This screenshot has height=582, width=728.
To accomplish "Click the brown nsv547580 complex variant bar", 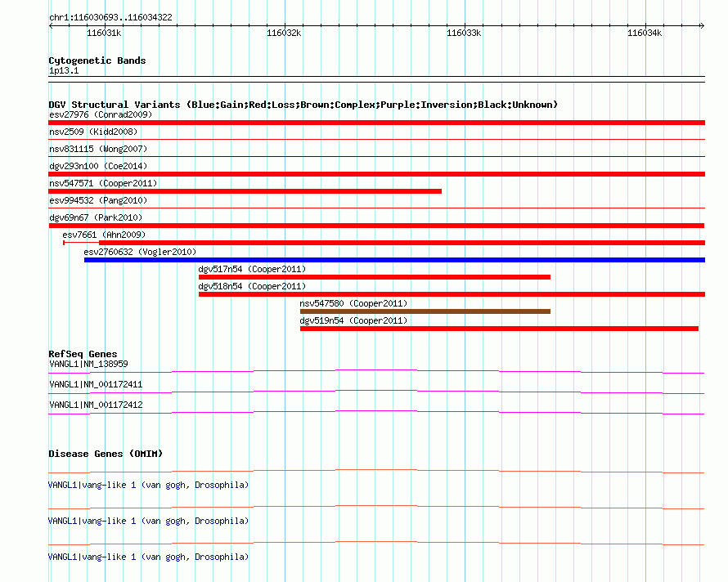I will pos(425,311).
